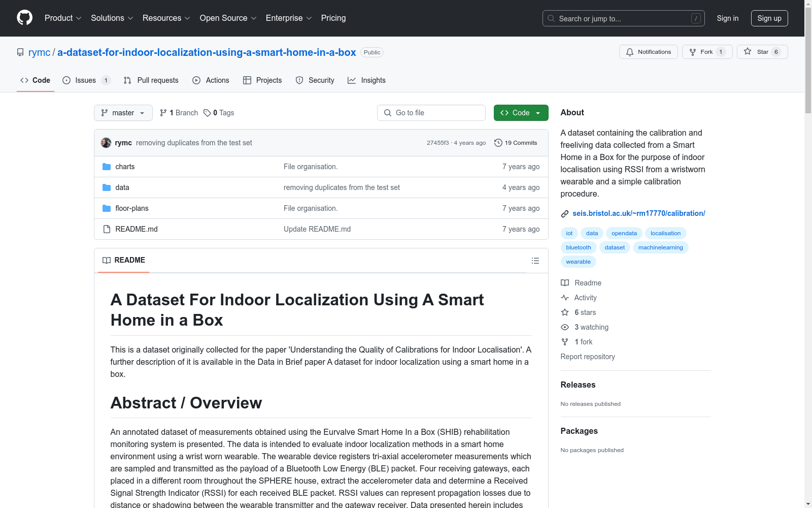Open the Releases heading link
The height and width of the screenshot is (508, 812).
coord(578,385)
